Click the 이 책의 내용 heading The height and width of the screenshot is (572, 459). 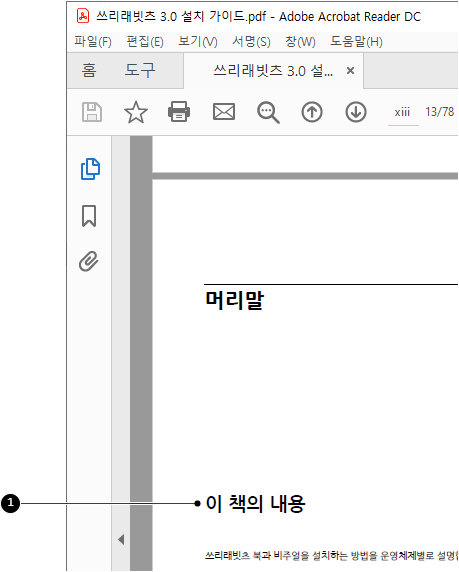pos(255,504)
